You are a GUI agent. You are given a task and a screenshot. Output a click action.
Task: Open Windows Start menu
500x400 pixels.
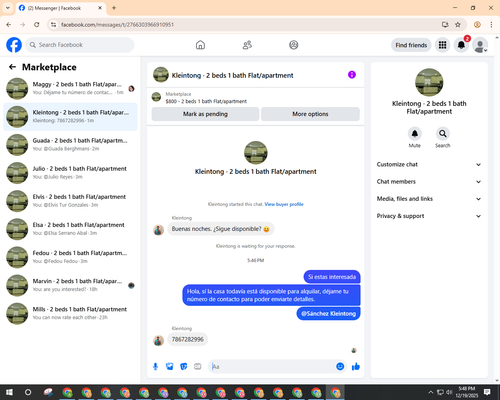pyautogui.click(x=9, y=392)
